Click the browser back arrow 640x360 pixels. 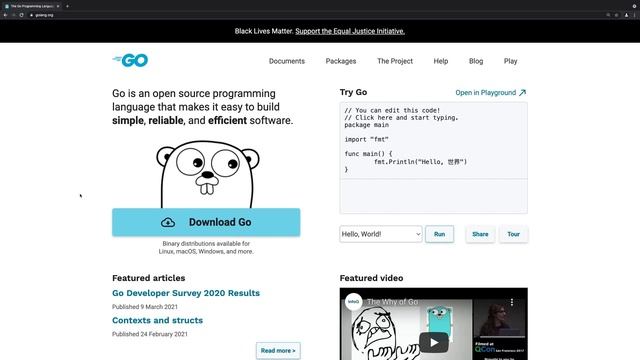pos(5,15)
